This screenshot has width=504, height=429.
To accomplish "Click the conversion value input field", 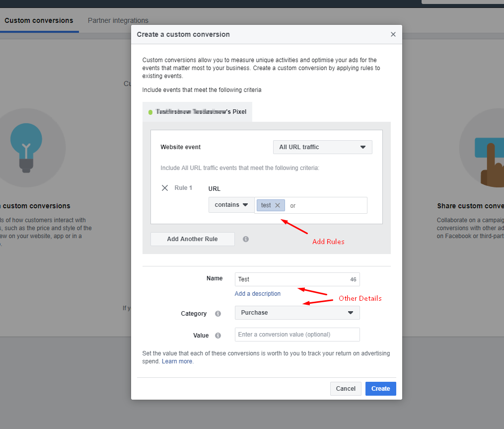I will point(297,335).
